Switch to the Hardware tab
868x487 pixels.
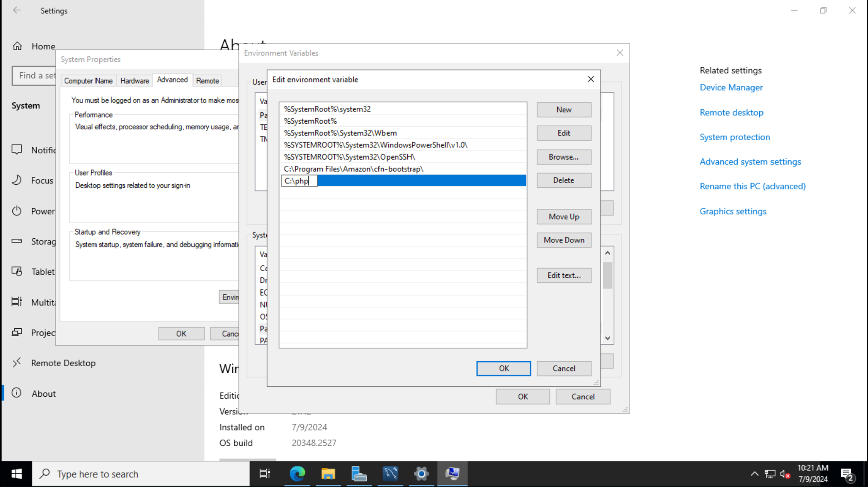[x=134, y=80]
